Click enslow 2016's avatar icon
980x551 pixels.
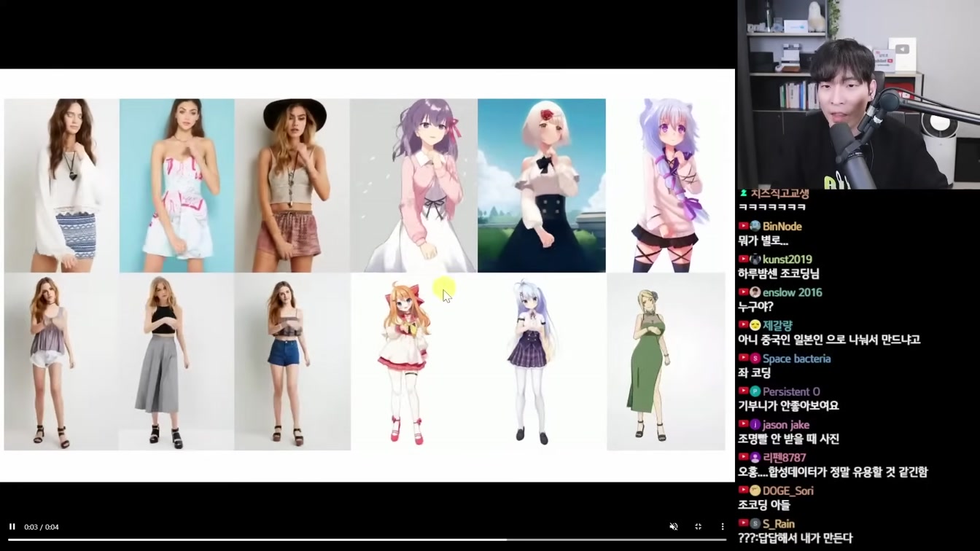[x=755, y=292]
